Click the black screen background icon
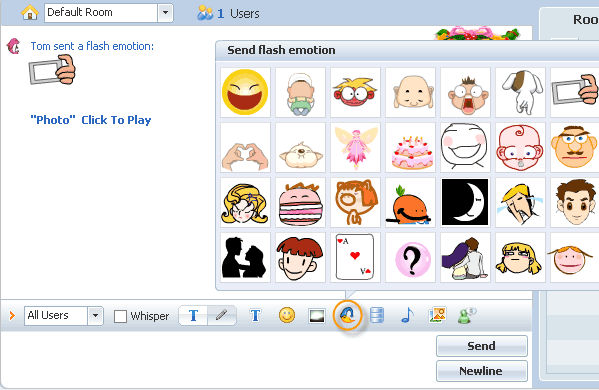The image size is (599, 390). [317, 316]
